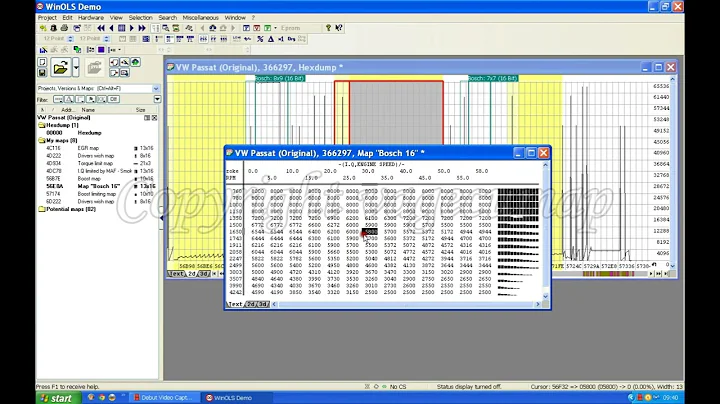Click the yellow help question mark icon

click(328, 28)
